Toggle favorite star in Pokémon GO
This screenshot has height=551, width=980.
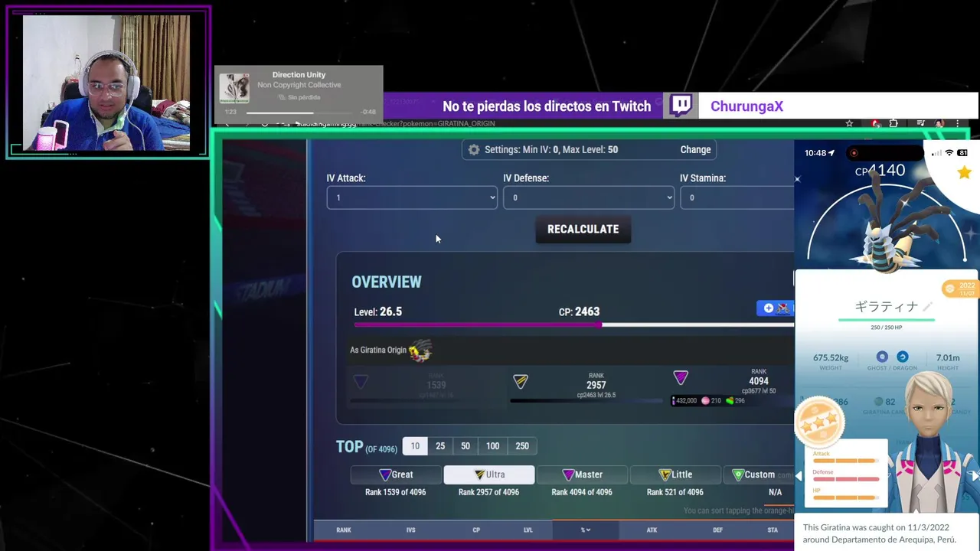tap(964, 173)
